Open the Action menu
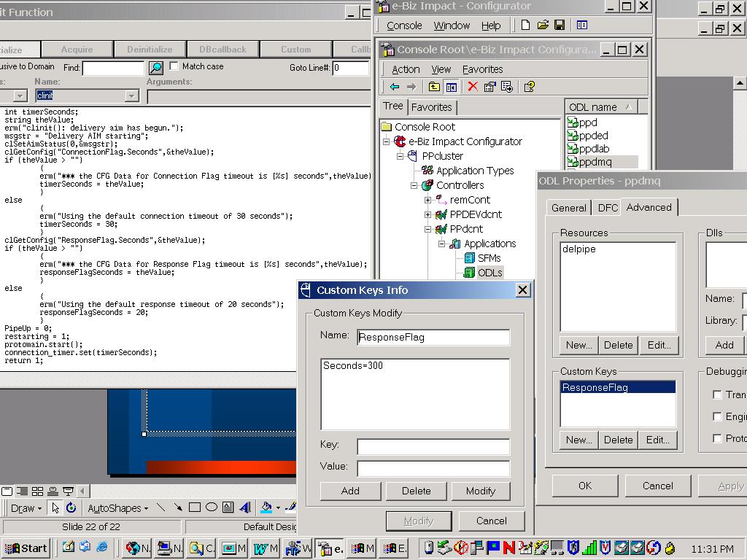Screen dimensions: 747x560 point(406,69)
